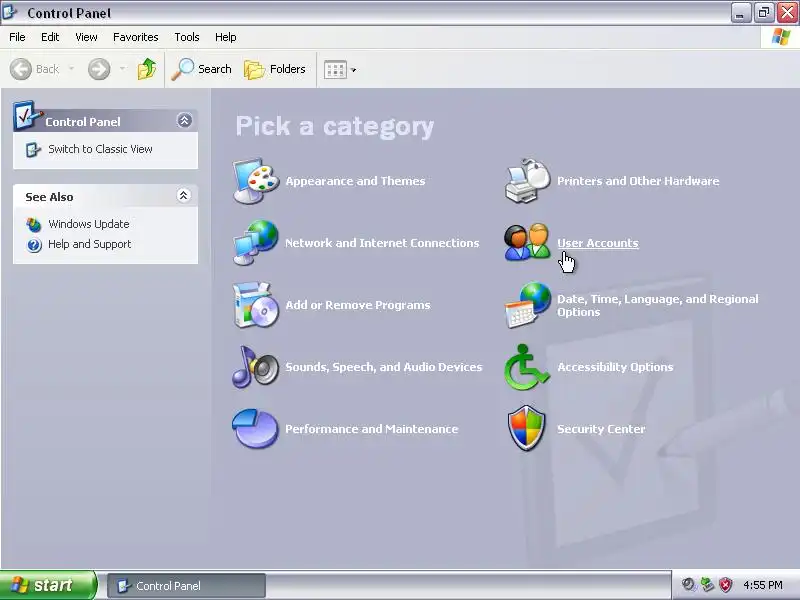Click the Help and Support question icon
Screen dimensions: 800x600
click(34, 245)
